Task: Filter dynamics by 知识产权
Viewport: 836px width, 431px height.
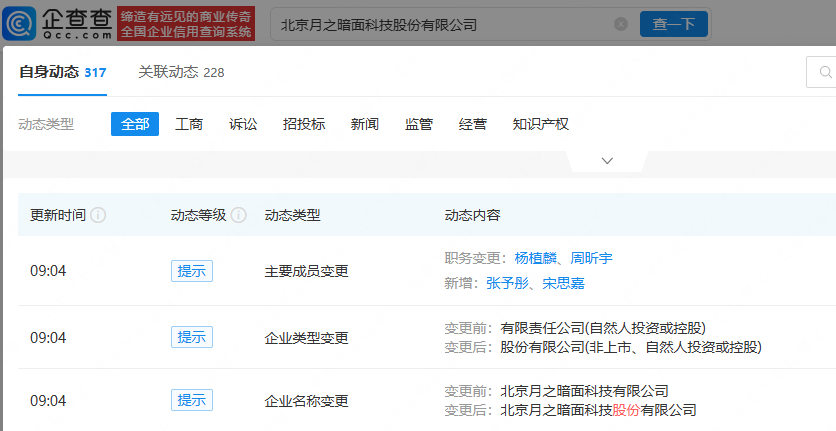Action: [x=541, y=124]
